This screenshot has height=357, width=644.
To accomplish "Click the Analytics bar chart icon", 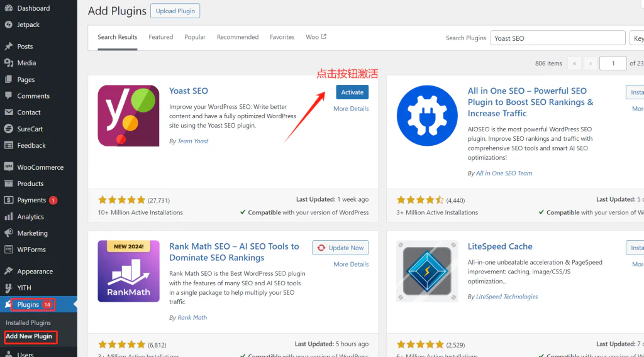I will point(8,217).
